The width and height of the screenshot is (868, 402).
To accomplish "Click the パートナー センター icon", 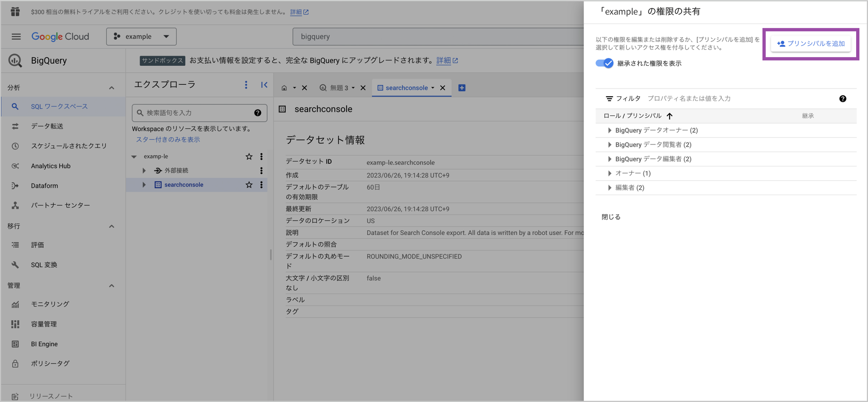I will click(x=15, y=205).
